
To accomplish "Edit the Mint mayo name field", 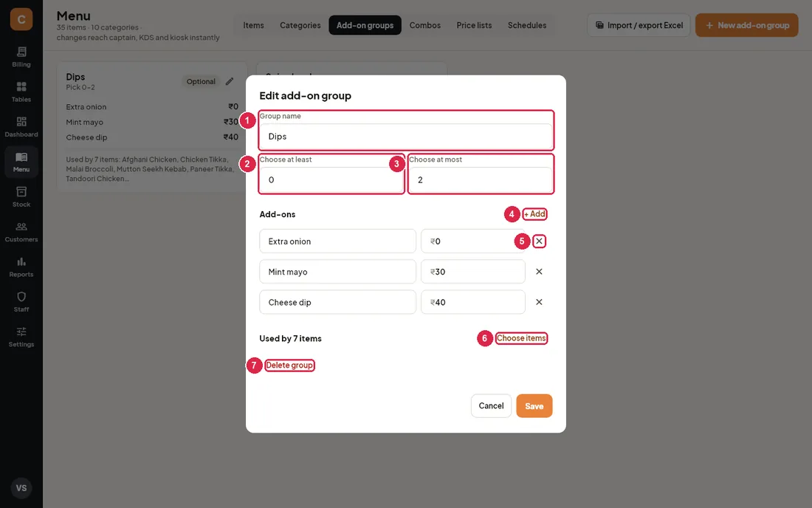I will tap(337, 272).
